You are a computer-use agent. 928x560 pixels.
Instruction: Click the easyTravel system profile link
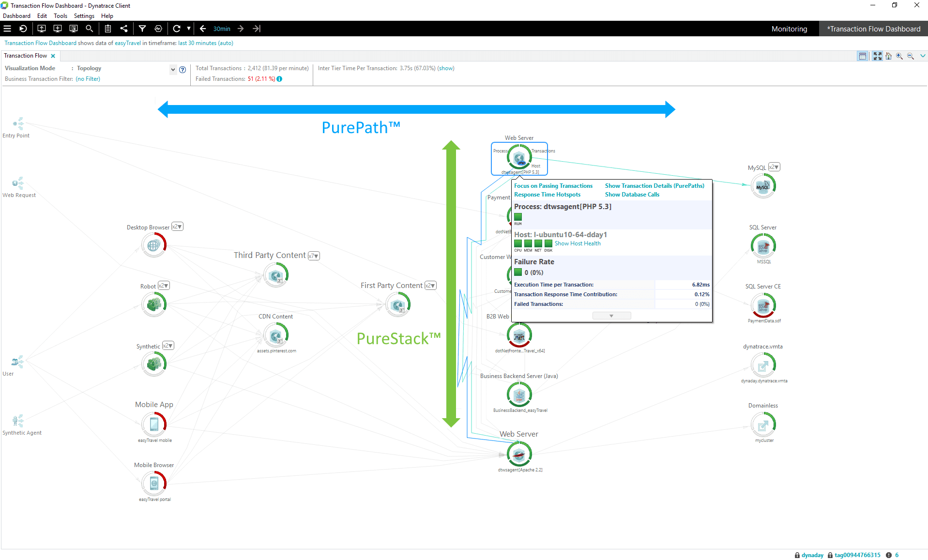coord(128,43)
